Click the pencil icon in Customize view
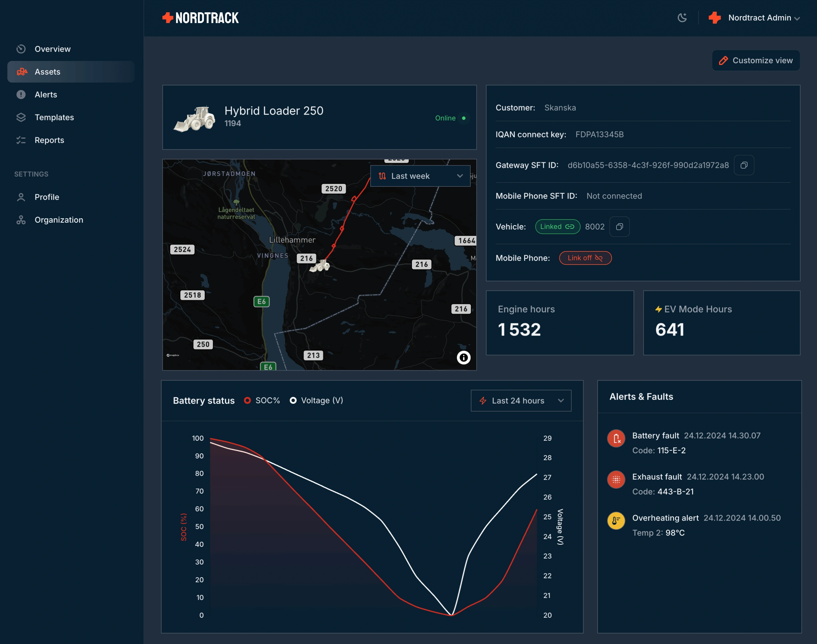 [x=723, y=60]
